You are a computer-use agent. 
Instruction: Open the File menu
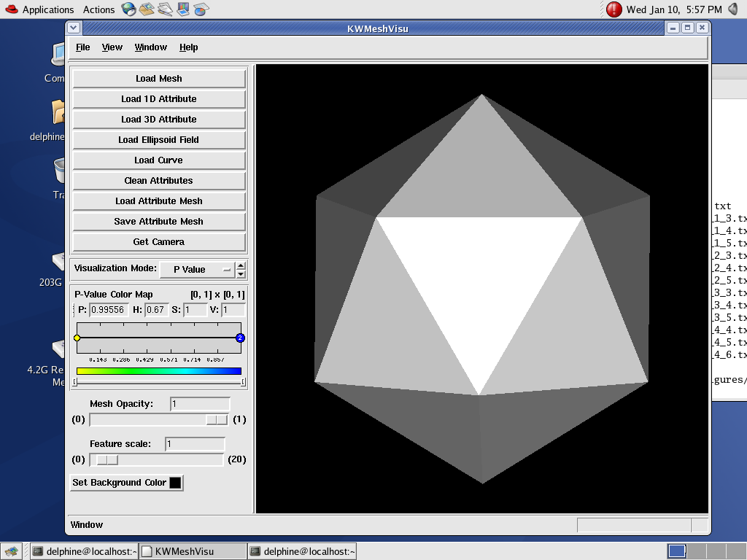83,47
